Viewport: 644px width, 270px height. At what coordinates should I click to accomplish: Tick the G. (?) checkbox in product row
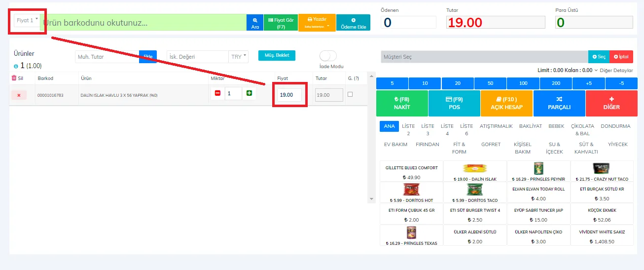(350, 94)
